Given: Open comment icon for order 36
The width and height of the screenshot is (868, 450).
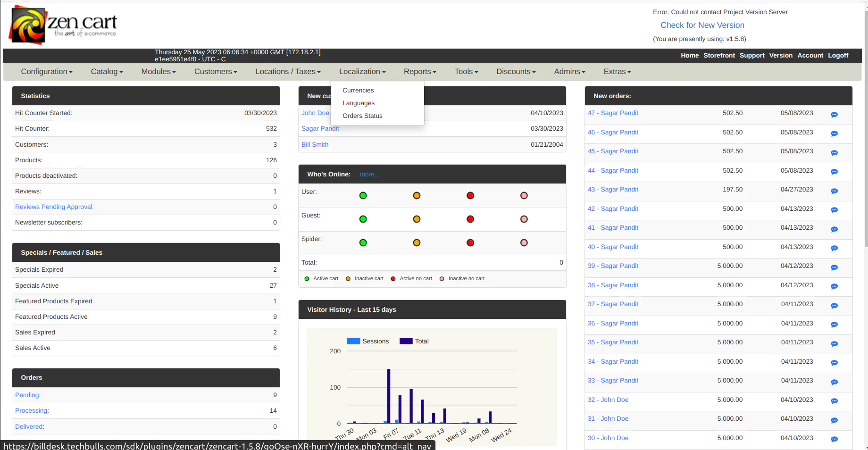Looking at the screenshot, I should click(x=834, y=325).
